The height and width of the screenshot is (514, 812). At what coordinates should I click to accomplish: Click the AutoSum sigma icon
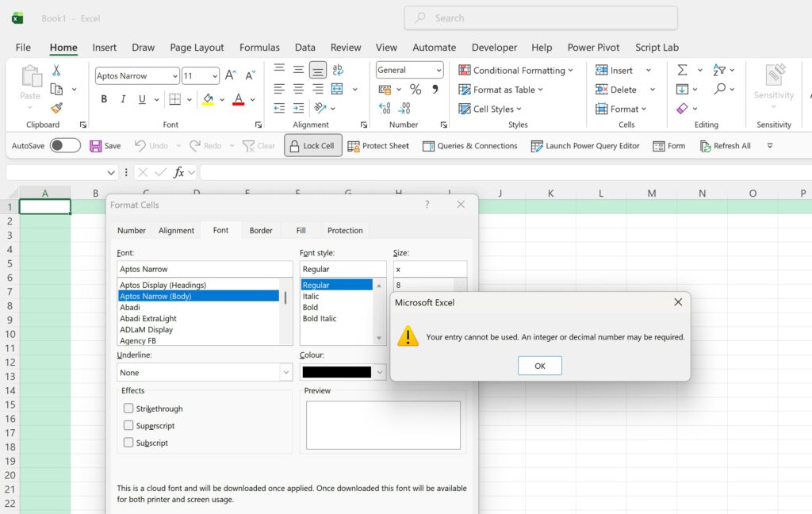(682, 70)
